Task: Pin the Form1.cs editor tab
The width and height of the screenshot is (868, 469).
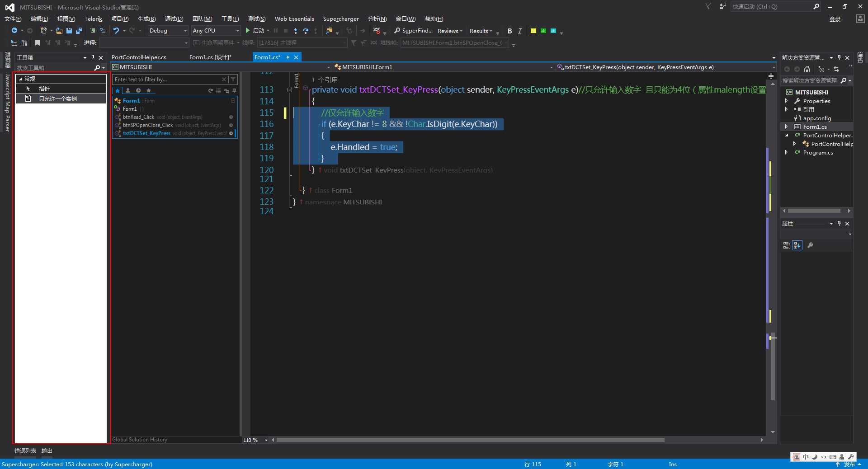Action: [x=288, y=57]
